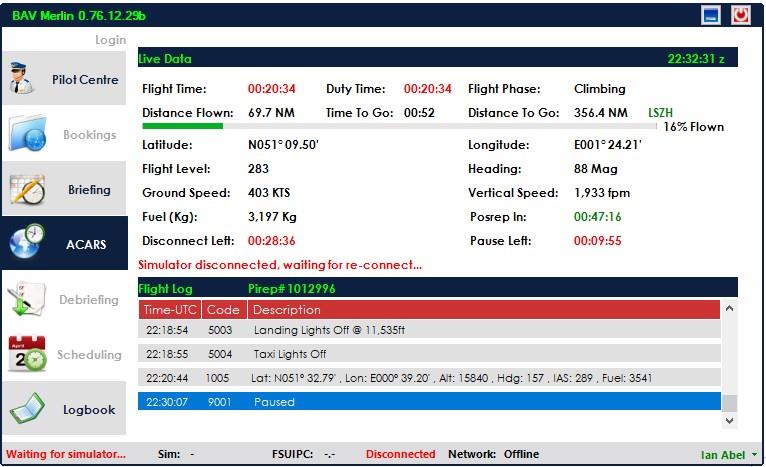Image resolution: width=766 pixels, height=467 pixels.
Task: Click flight log scroll up arrow
Action: [729, 308]
